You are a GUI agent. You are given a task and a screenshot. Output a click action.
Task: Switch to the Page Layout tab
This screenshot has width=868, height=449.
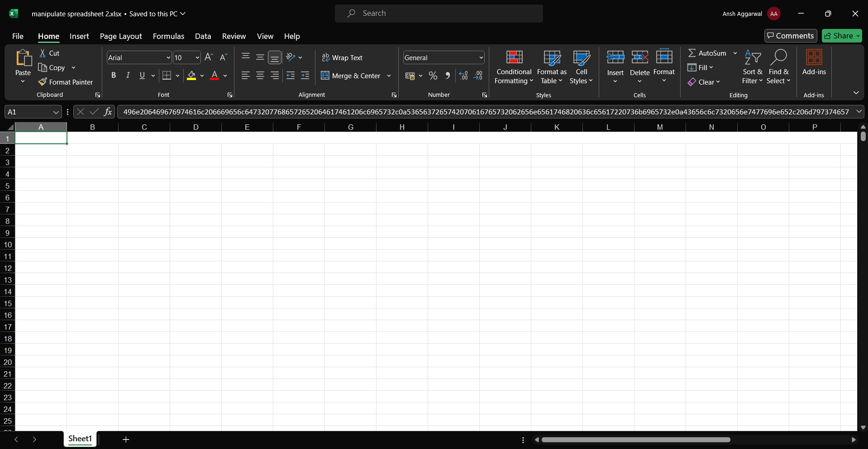pos(121,36)
